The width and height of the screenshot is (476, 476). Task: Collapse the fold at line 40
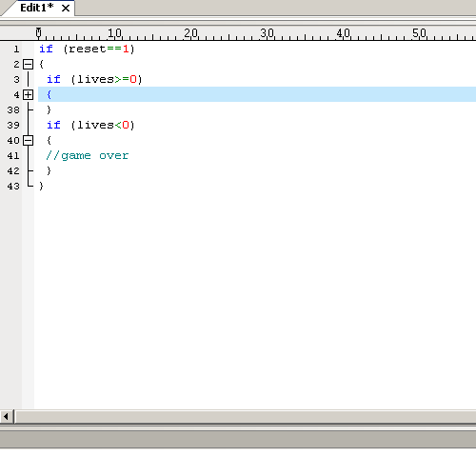(x=29, y=141)
